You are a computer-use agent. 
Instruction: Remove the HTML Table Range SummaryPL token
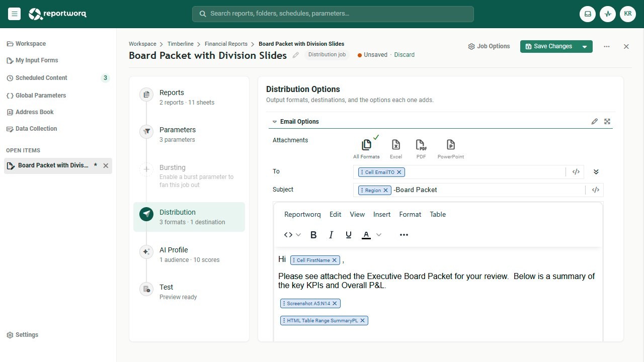pyautogui.click(x=362, y=321)
